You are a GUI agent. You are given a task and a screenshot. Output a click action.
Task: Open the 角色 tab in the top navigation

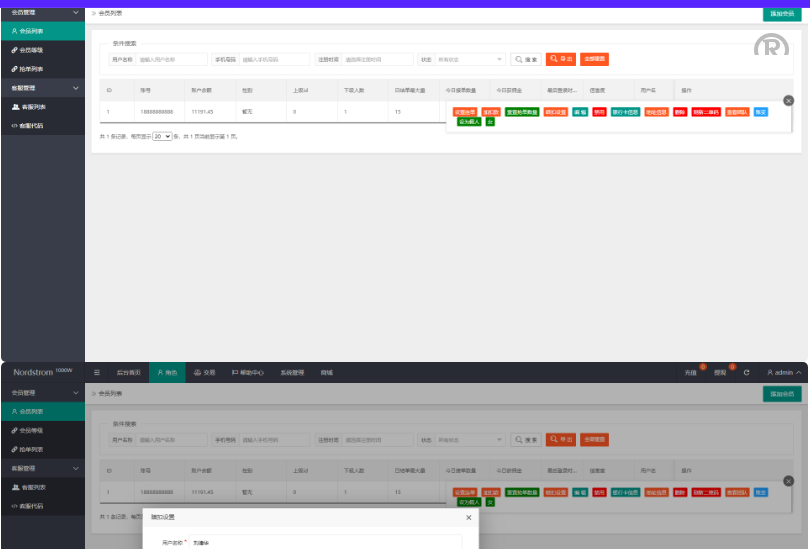pos(166,373)
